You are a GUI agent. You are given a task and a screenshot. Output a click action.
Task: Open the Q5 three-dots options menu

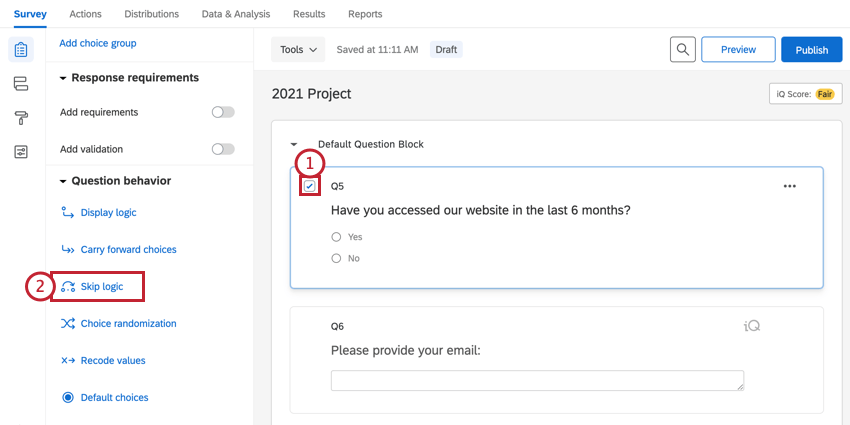click(x=790, y=186)
